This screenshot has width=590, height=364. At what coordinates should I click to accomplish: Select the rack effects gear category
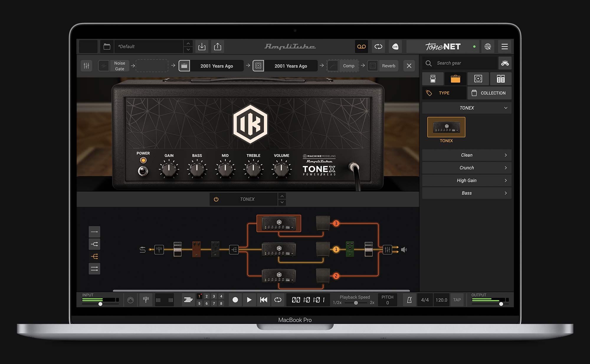pyautogui.click(x=501, y=79)
